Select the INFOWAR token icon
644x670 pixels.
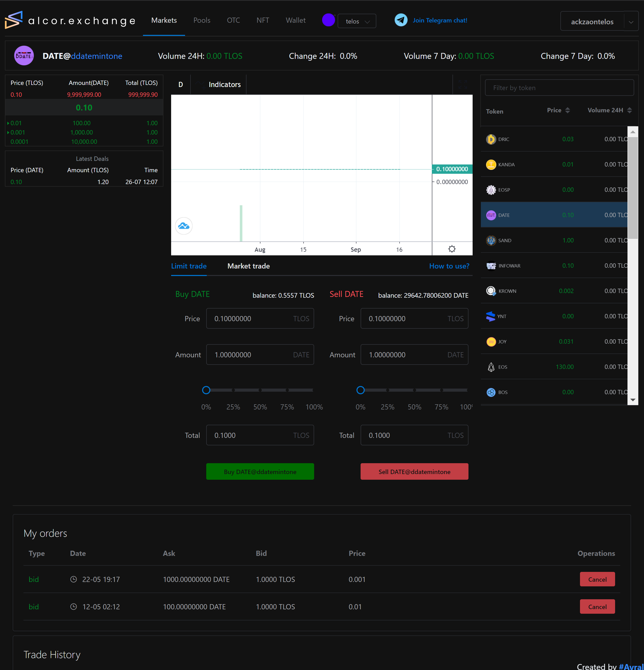point(491,266)
